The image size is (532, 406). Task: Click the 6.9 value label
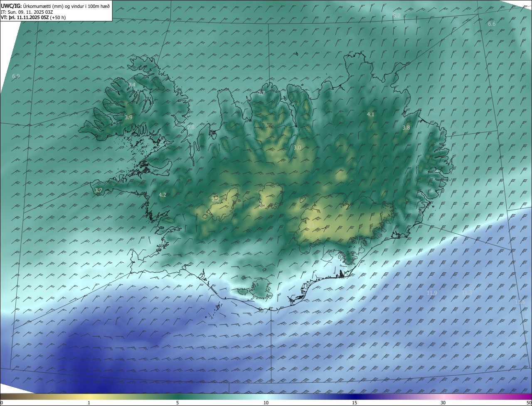point(16,76)
